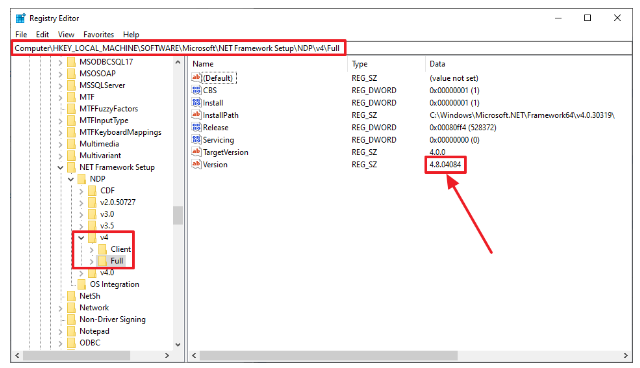The height and width of the screenshot is (368, 640).
Task: Click the Registry Editor app icon in title bar
Action: (x=20, y=18)
